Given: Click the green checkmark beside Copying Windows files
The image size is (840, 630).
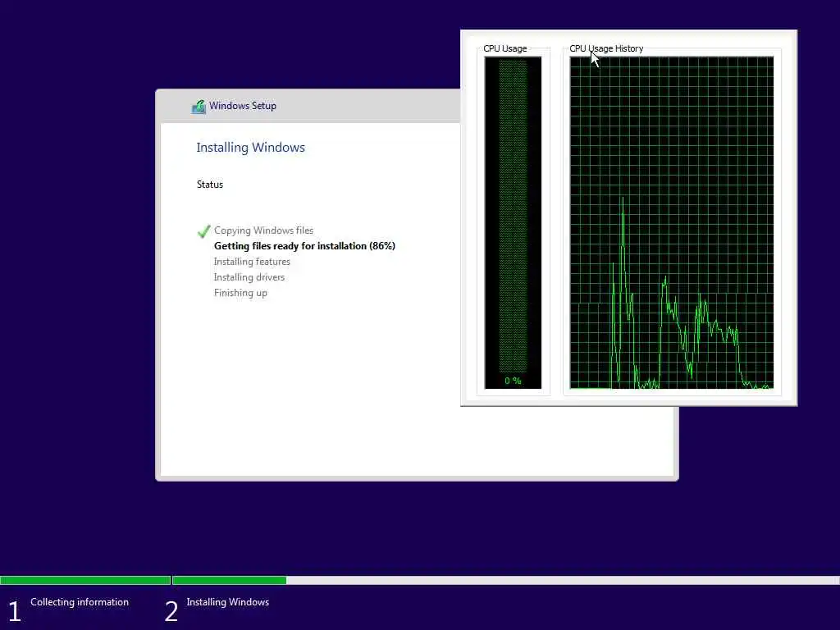Looking at the screenshot, I should click(x=203, y=231).
